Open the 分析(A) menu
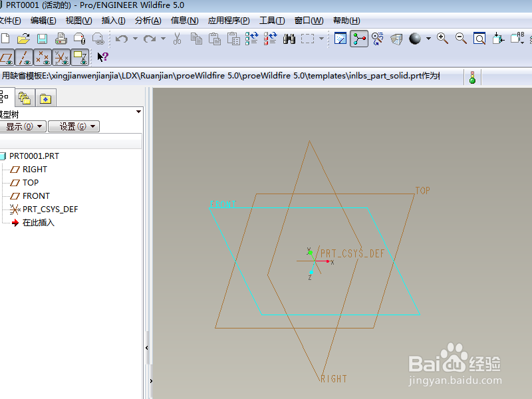The width and height of the screenshot is (532, 399). 148,21
